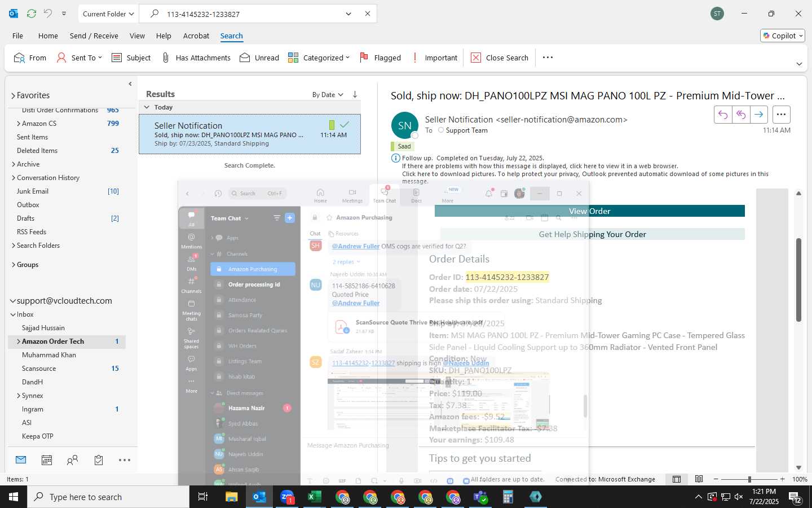This screenshot has width=812, height=508.
Task: Expand the search filter options chevron
Action: pos(348,14)
